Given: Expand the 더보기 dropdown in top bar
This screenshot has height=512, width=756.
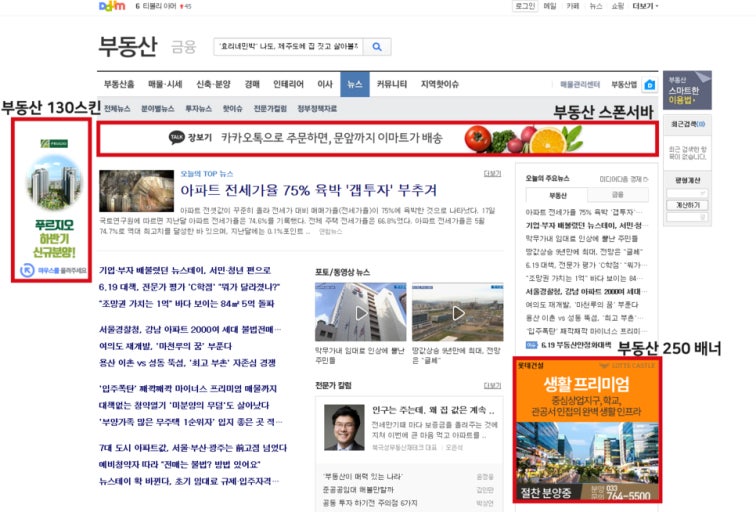Looking at the screenshot, I should (x=643, y=6).
